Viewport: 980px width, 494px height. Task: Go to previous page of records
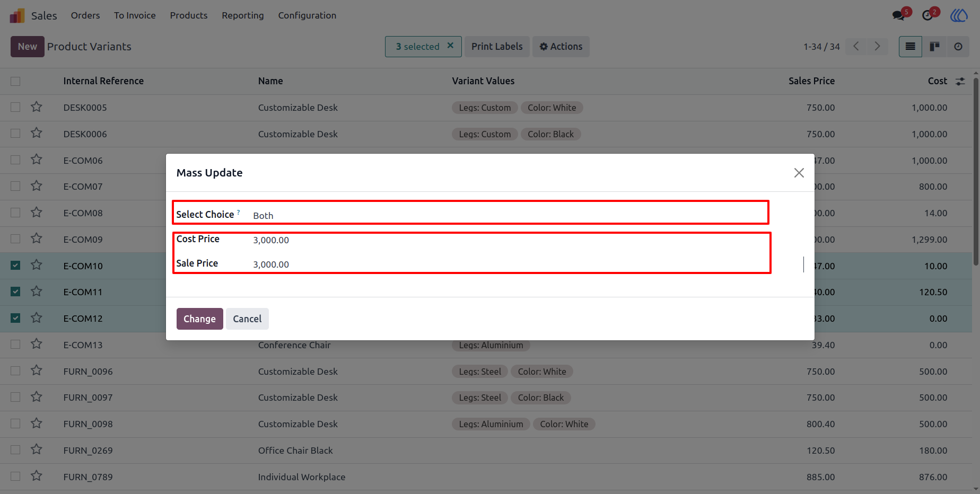[x=856, y=47]
